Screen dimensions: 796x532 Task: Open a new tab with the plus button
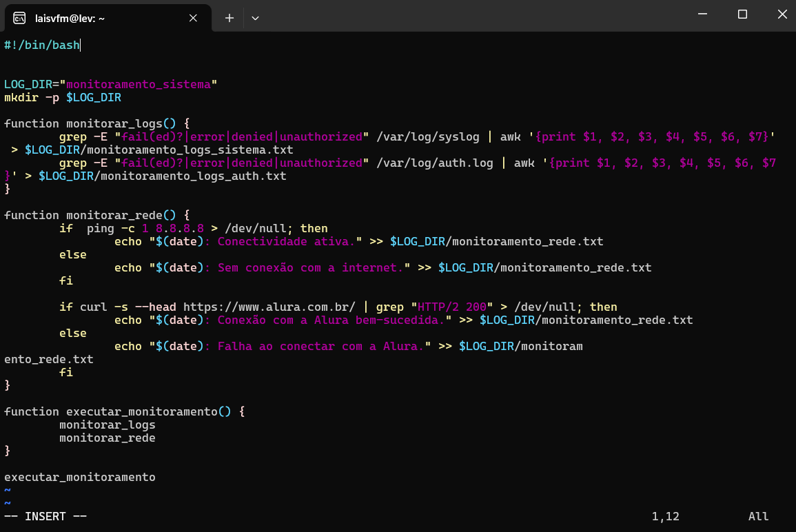click(229, 18)
